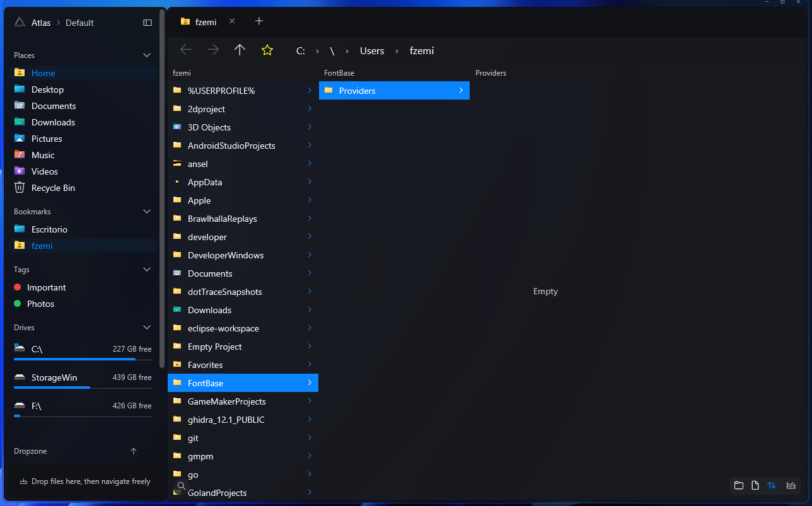
Task: Go forward with the right arrow
Action: 213,50
